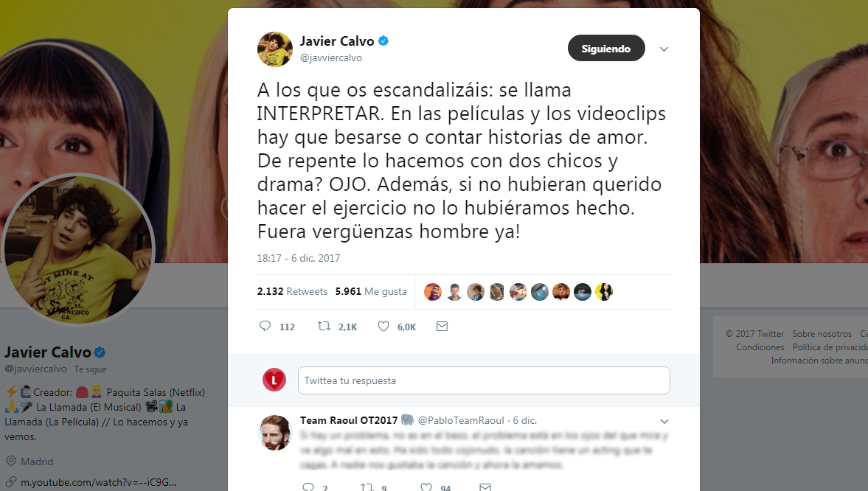Image resolution: width=868 pixels, height=491 pixels.
Task: Click the Madrid location pin icon
Action: pos(10,461)
